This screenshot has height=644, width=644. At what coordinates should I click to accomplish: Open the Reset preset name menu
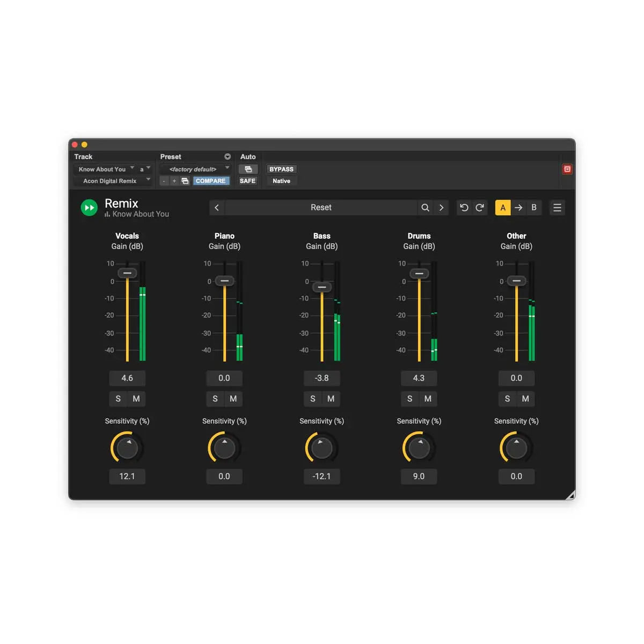pos(321,208)
